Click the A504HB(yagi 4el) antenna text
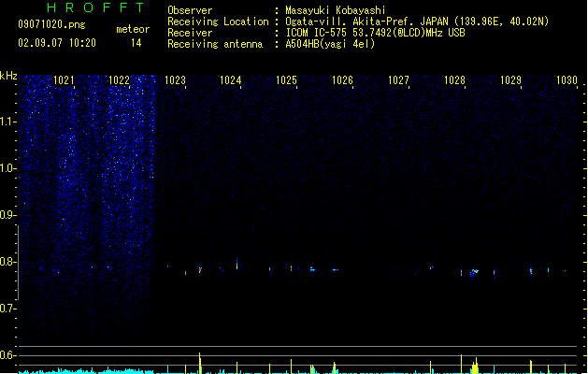 click(330, 44)
